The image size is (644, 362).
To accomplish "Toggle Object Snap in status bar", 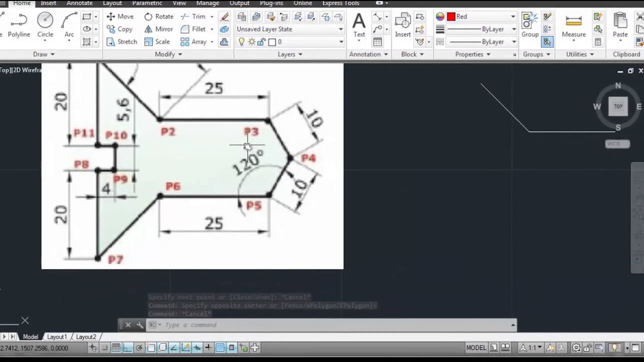I will click(x=150, y=347).
